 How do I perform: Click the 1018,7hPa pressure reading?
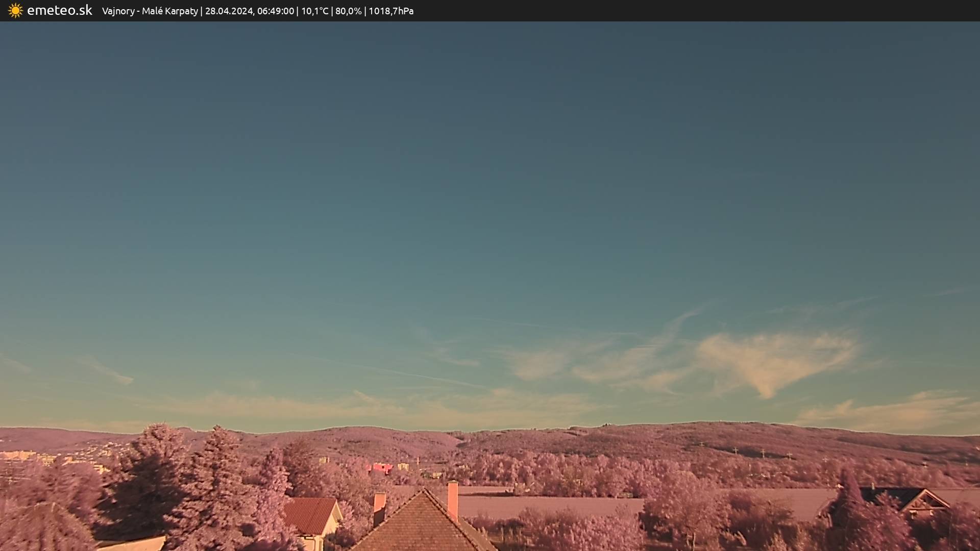[391, 11]
